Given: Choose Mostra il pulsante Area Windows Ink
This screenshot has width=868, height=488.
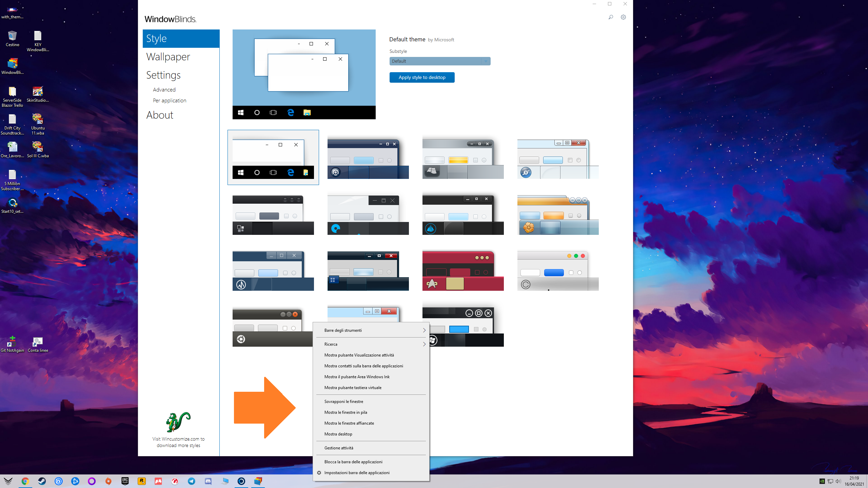Looking at the screenshot, I should (x=371, y=377).
